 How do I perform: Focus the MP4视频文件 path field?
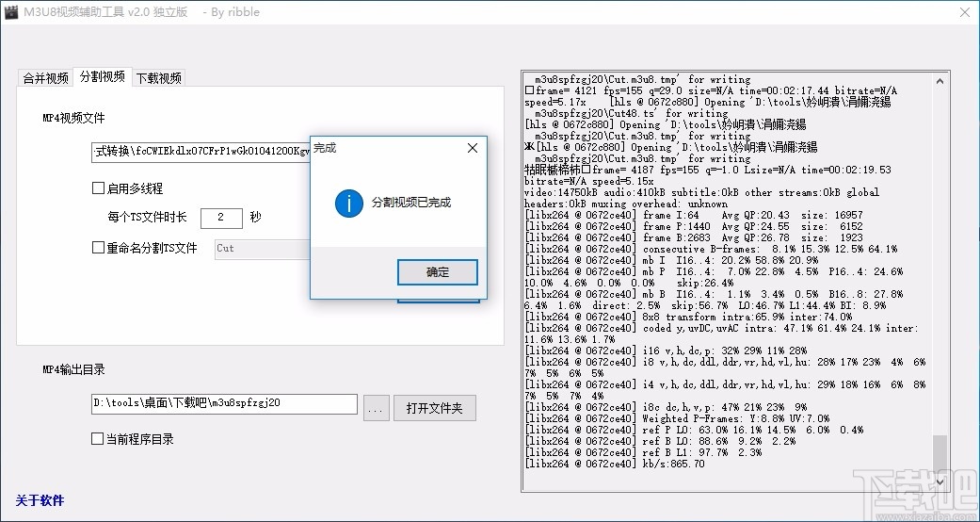pos(201,152)
